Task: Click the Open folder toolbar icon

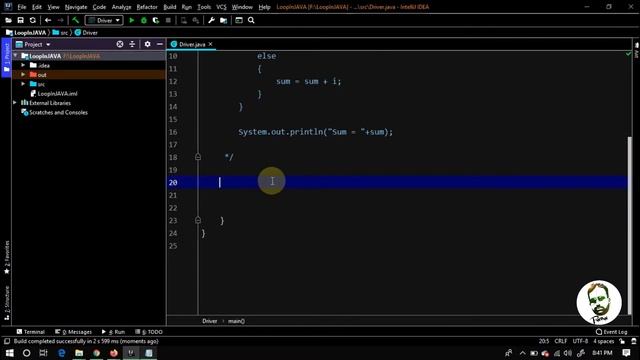Action: coord(8,20)
